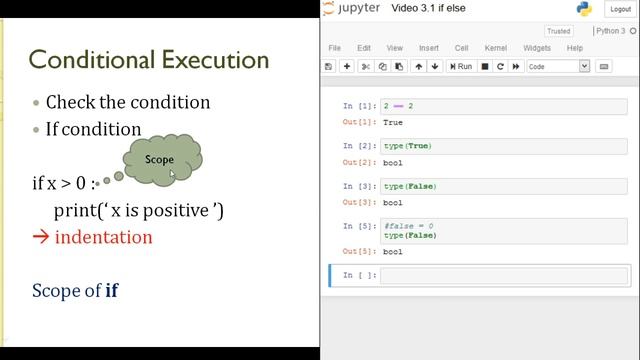Open the Insert menu
The width and height of the screenshot is (640, 360).
pos(429,48)
